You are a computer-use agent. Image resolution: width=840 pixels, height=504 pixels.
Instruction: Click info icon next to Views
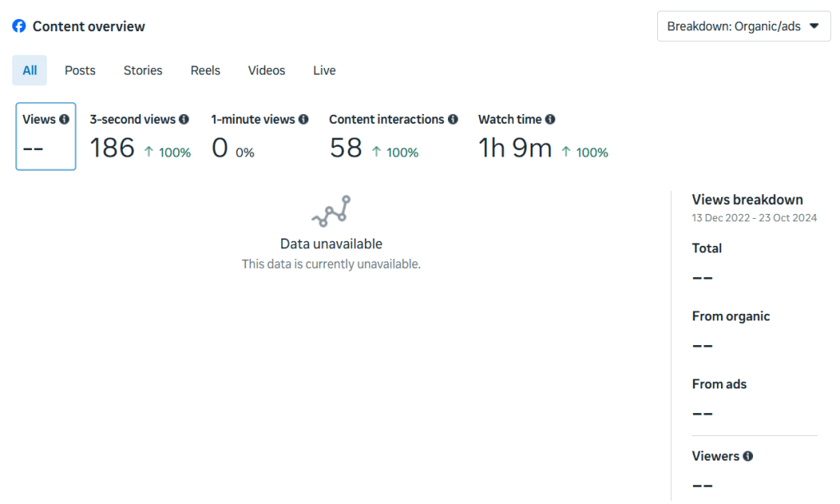(x=64, y=120)
